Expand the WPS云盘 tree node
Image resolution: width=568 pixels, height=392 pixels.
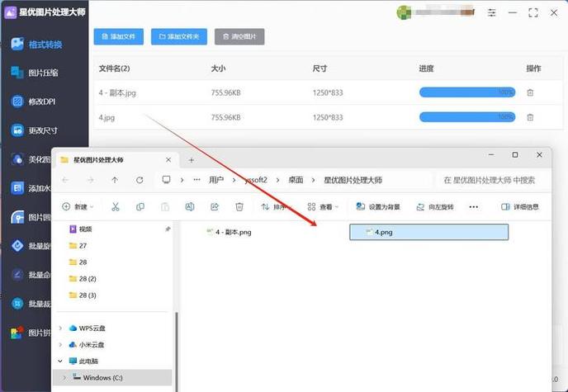[x=60, y=328]
